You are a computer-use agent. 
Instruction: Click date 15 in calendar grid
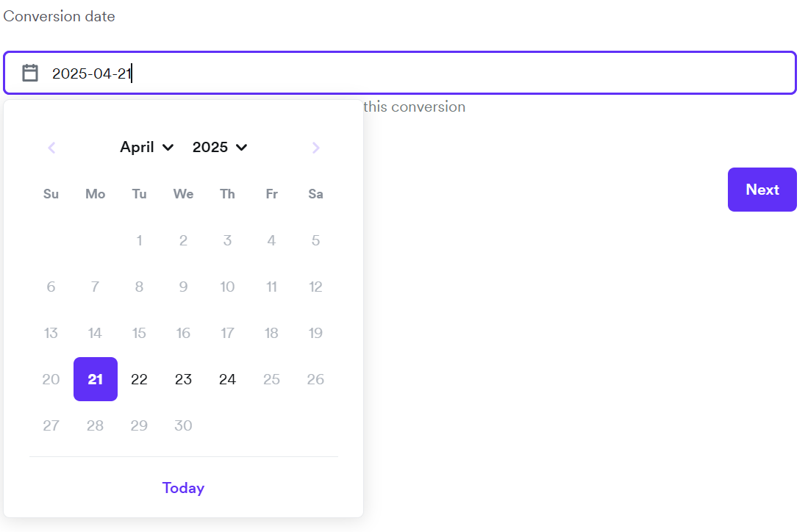[139, 333]
